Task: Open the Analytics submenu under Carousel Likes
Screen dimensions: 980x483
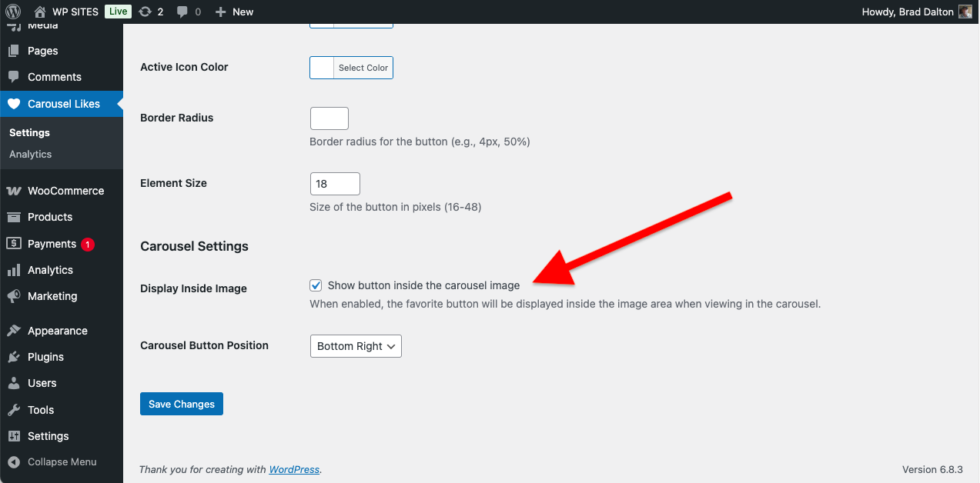Action: pyautogui.click(x=31, y=154)
